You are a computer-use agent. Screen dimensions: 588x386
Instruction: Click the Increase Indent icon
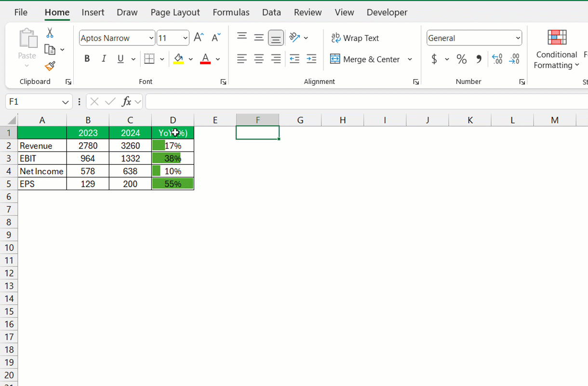click(311, 59)
